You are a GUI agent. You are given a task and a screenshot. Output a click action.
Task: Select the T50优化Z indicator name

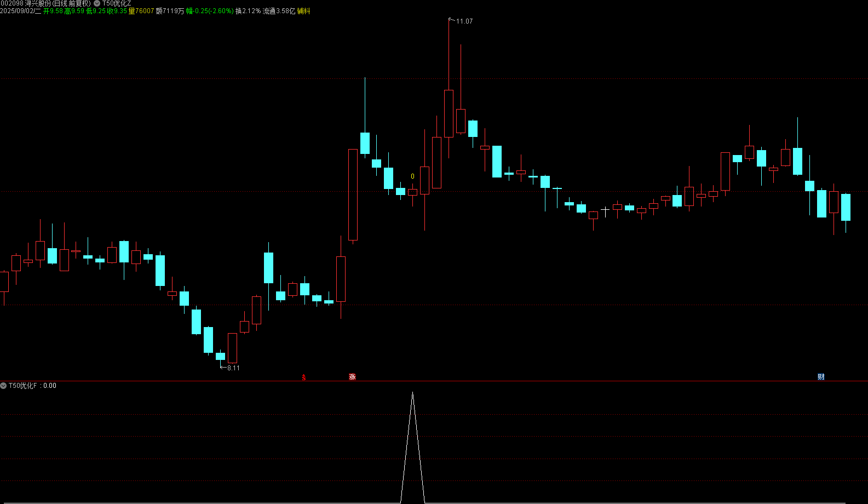click(x=117, y=3)
